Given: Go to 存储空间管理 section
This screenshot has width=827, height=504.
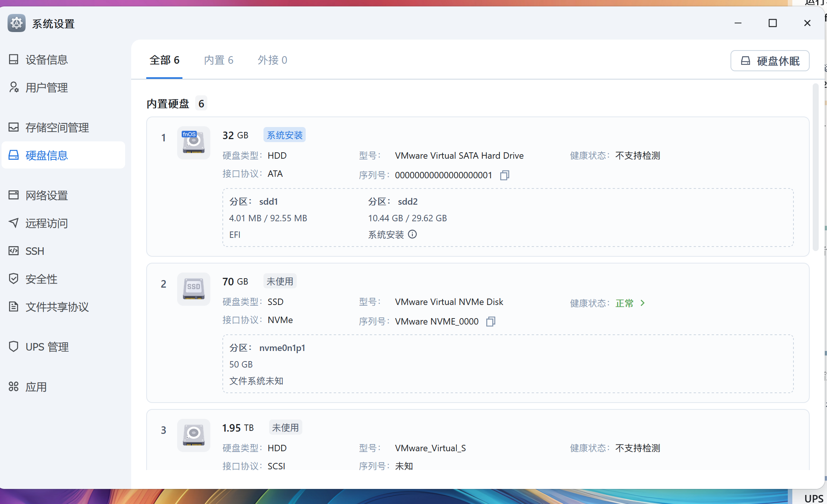Looking at the screenshot, I should click(63, 127).
